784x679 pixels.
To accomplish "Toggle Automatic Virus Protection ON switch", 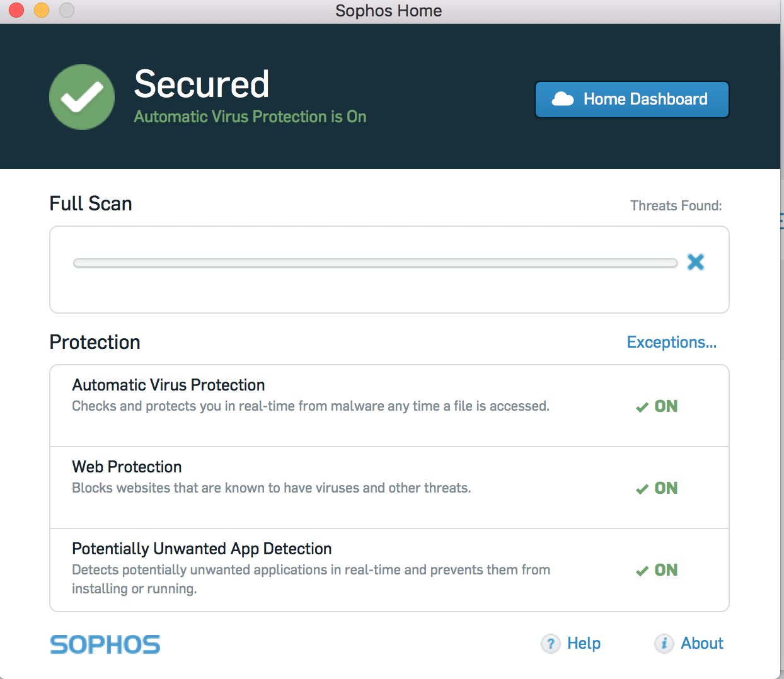I will (x=657, y=406).
